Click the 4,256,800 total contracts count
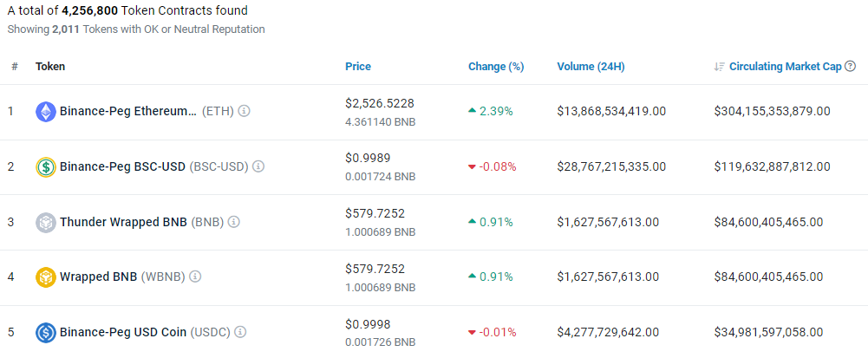Image resolution: width=868 pixels, height=358 pixels. click(89, 10)
